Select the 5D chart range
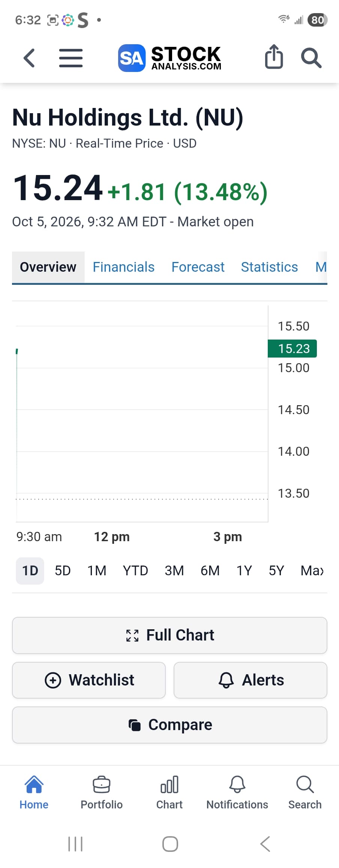The height and width of the screenshot is (868, 339). coord(63,571)
